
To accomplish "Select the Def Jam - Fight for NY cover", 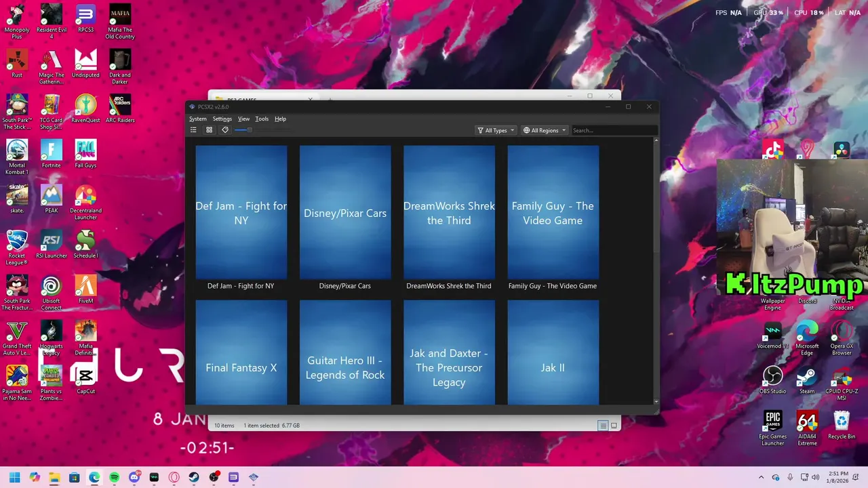I will tap(241, 212).
